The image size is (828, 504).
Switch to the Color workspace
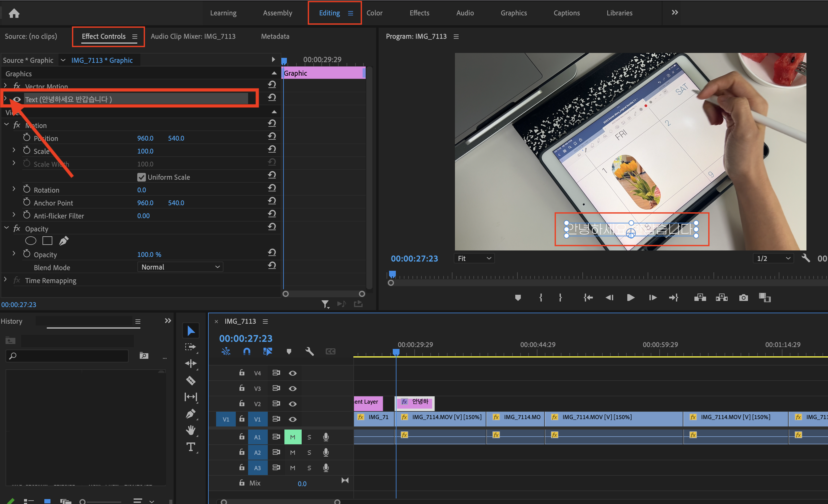pos(374,13)
